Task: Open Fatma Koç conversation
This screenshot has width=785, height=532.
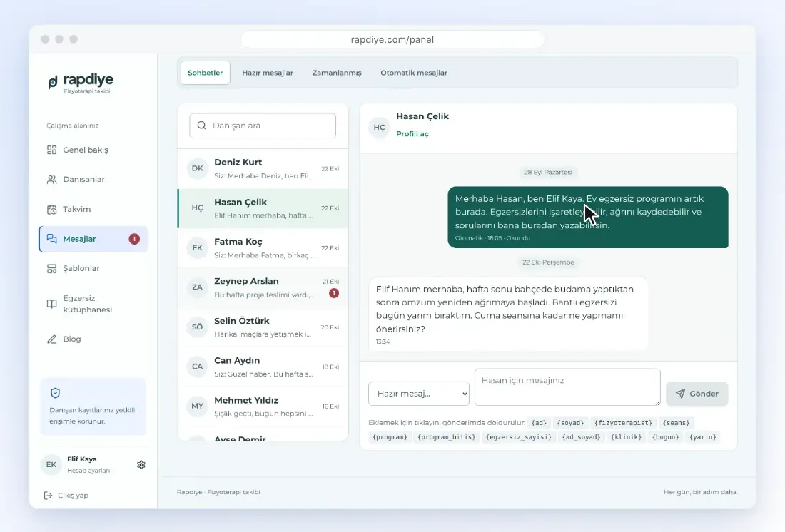Action: (x=263, y=247)
